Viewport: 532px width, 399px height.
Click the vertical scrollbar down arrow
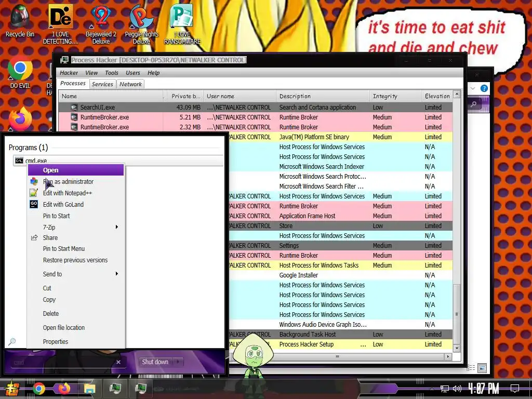pyautogui.click(x=457, y=348)
